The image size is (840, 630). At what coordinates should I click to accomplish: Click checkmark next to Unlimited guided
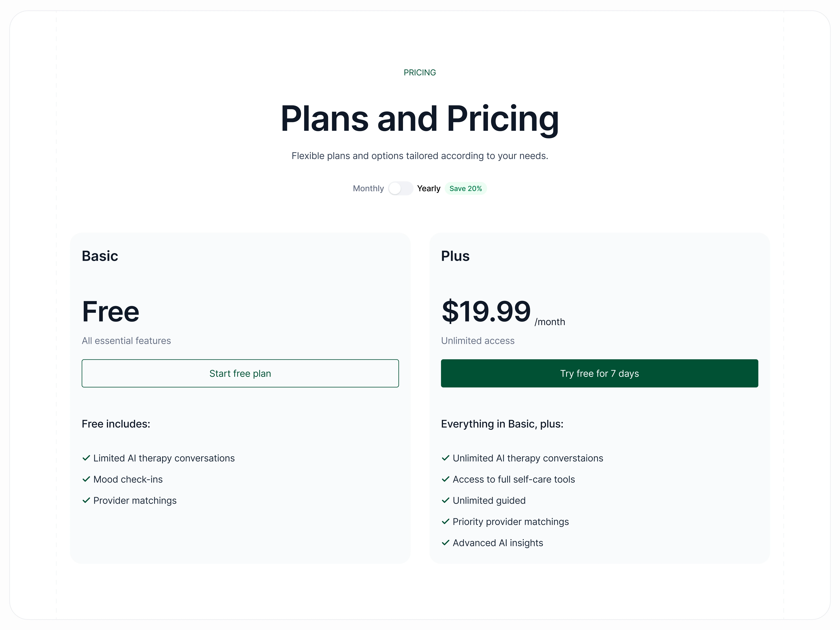445,500
